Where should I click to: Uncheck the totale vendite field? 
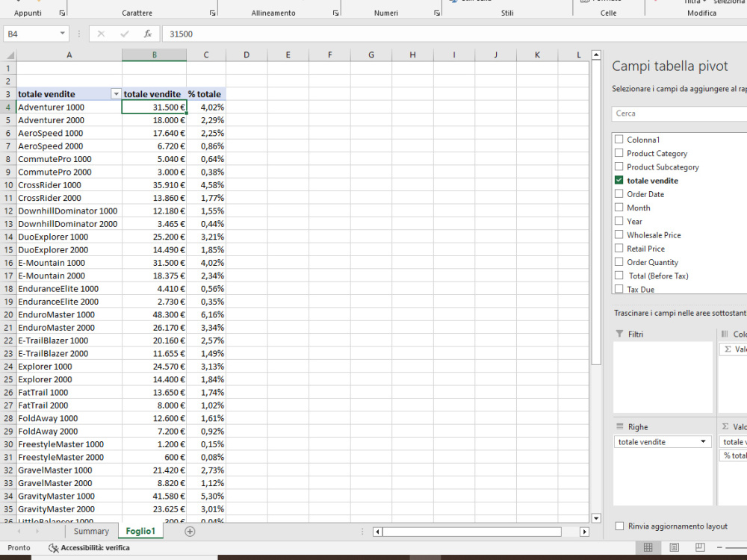click(619, 180)
